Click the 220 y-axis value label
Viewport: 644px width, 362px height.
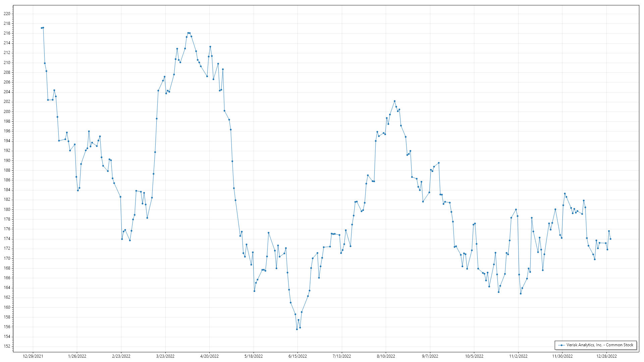pyautogui.click(x=7, y=14)
